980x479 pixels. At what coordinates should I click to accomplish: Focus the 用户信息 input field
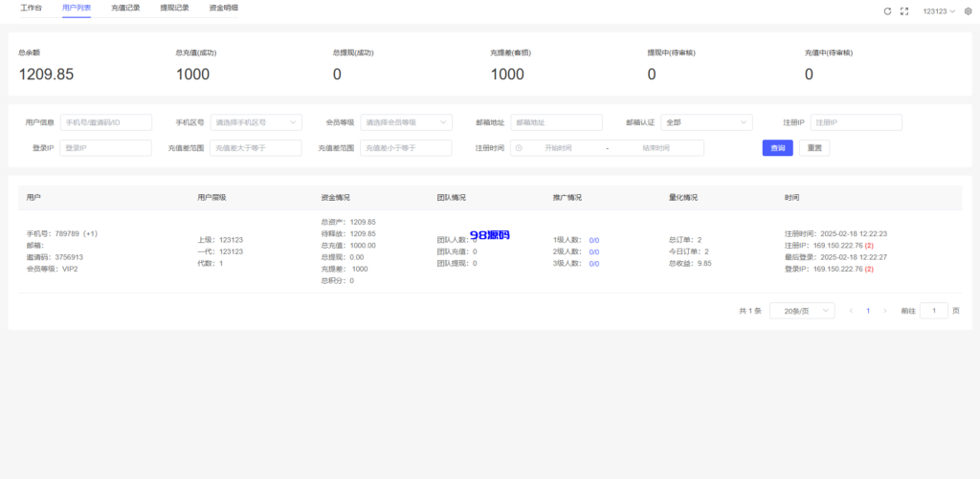[106, 122]
